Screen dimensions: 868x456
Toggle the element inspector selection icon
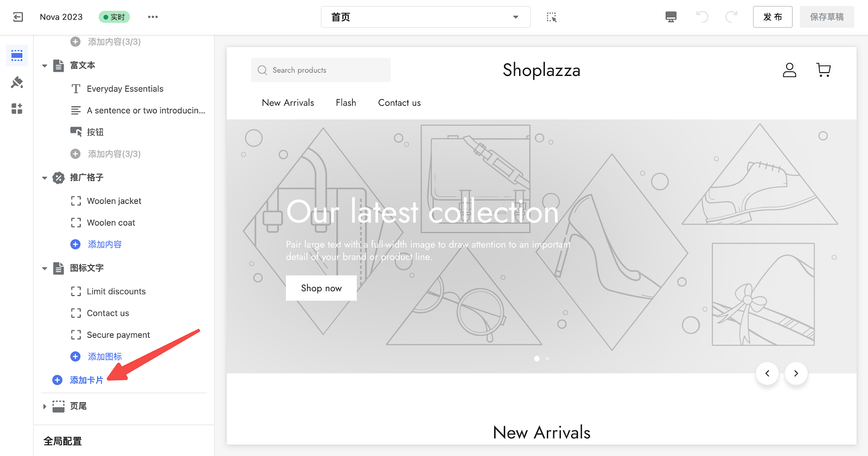pos(551,17)
